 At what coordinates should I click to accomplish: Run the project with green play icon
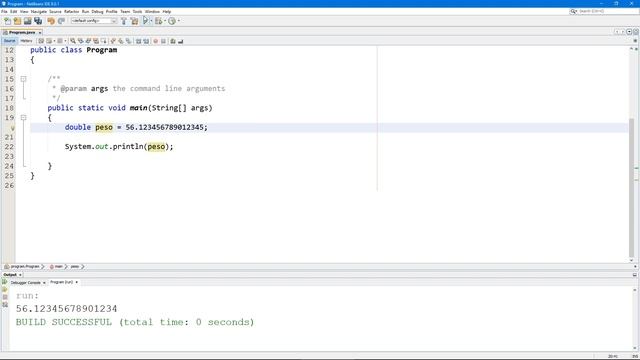(x=145, y=21)
